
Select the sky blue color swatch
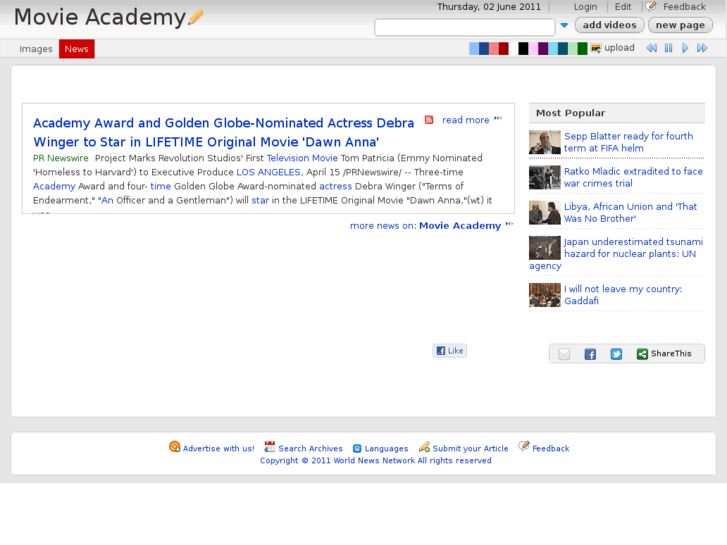click(553, 49)
